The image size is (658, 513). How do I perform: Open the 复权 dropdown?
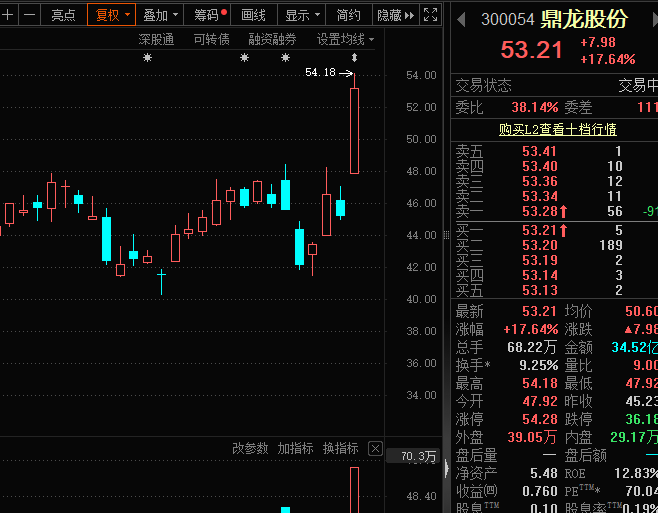tap(110, 15)
